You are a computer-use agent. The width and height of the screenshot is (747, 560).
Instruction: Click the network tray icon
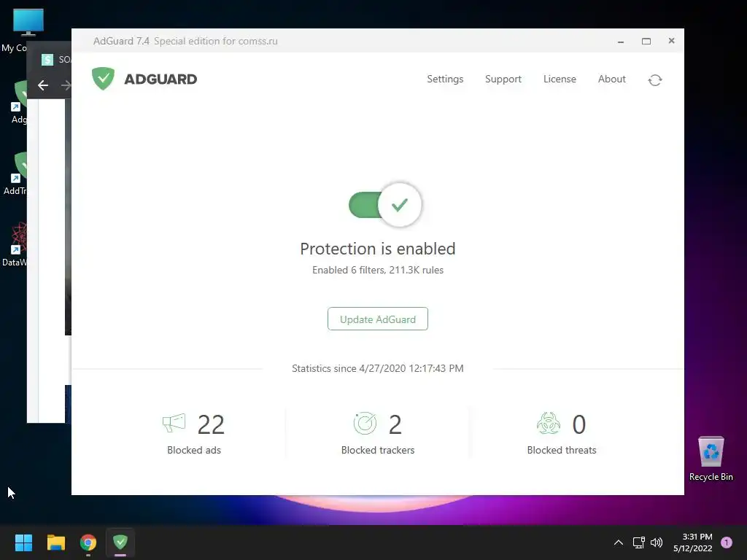pyautogui.click(x=638, y=542)
